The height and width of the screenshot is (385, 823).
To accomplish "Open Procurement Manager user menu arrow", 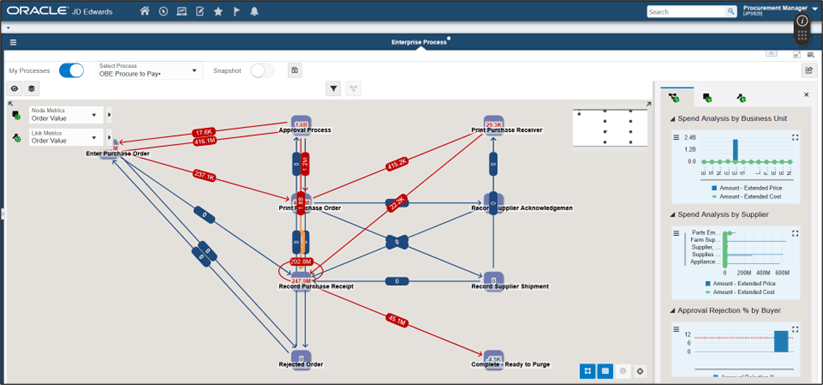I will coord(814,9).
